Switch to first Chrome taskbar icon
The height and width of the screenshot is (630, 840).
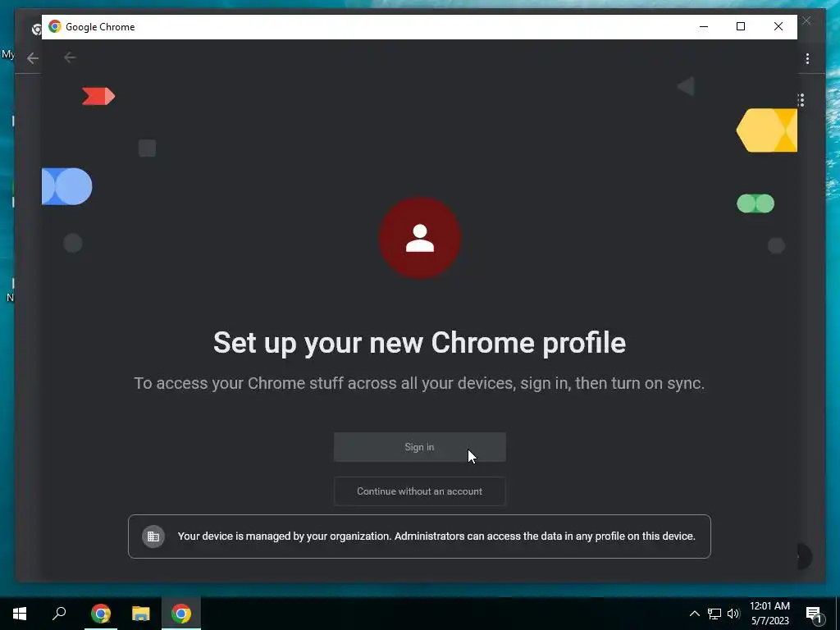click(x=101, y=614)
